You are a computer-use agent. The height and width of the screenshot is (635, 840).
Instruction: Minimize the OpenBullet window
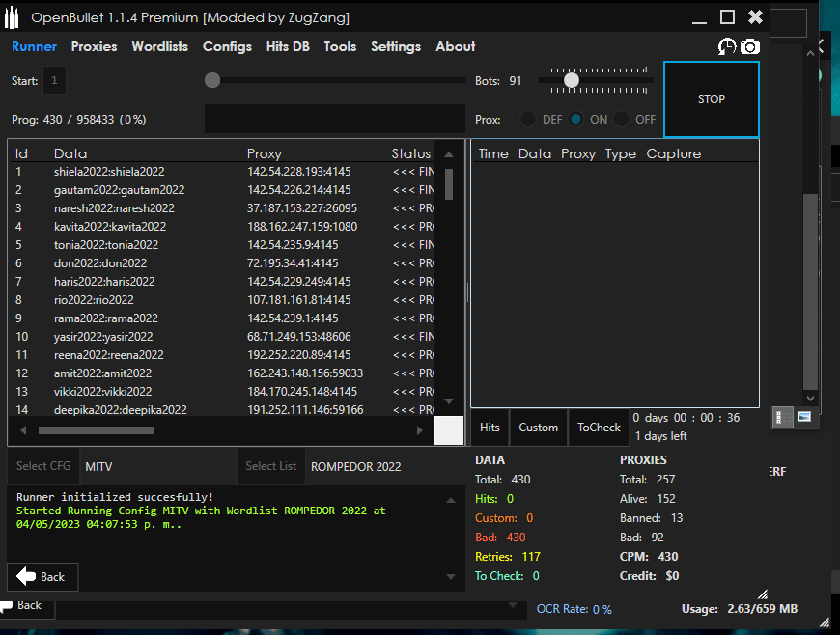click(699, 17)
